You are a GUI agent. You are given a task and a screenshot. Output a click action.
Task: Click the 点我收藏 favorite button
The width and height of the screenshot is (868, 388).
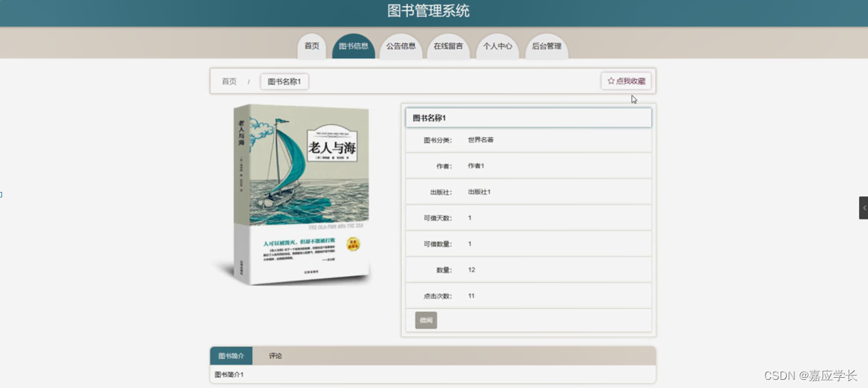coord(626,81)
